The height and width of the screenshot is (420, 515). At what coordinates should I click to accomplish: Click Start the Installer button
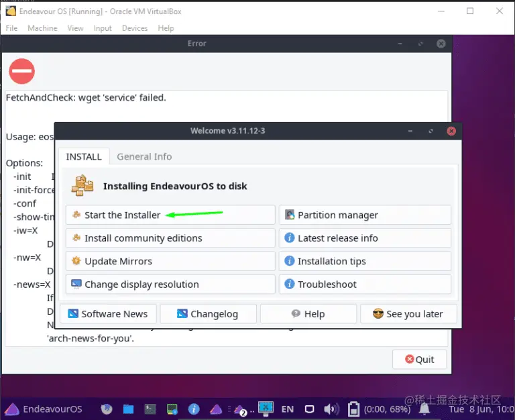pos(170,215)
